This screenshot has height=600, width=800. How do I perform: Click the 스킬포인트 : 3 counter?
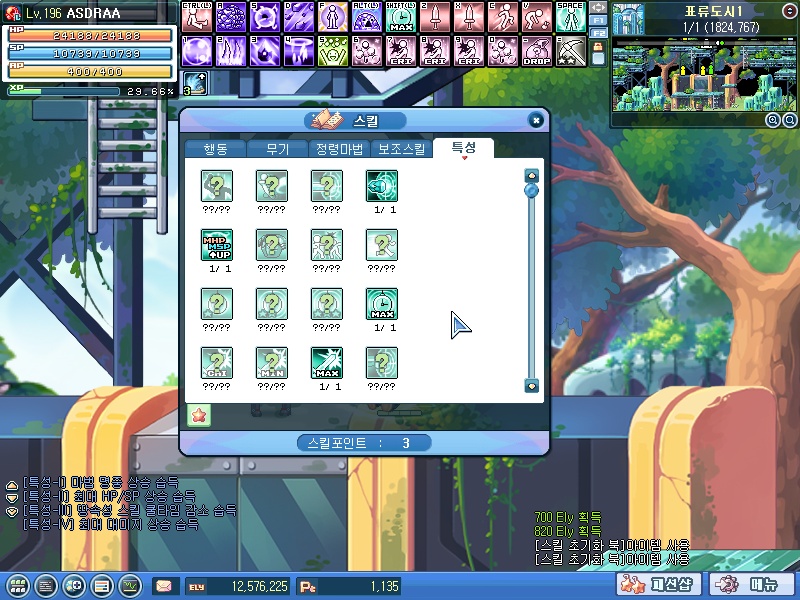pyautogui.click(x=364, y=443)
